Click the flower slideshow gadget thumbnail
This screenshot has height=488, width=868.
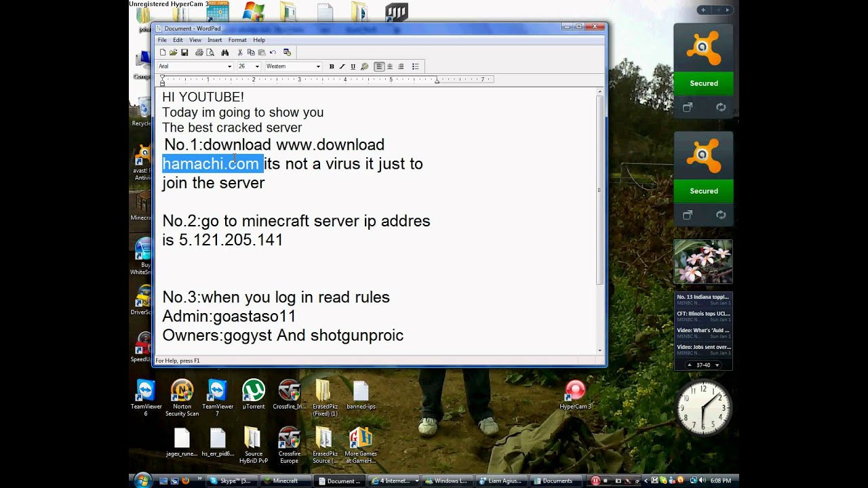tap(703, 262)
